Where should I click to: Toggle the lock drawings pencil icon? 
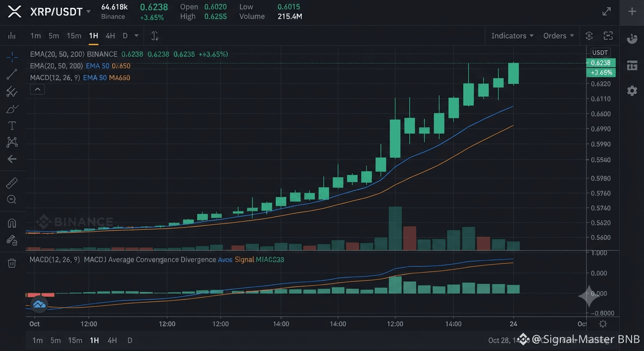12,240
